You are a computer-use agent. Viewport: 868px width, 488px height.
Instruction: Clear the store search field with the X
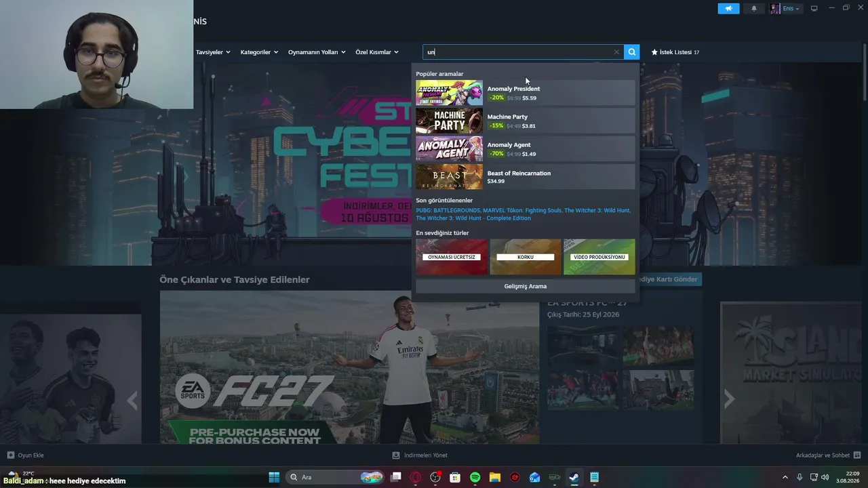click(616, 52)
